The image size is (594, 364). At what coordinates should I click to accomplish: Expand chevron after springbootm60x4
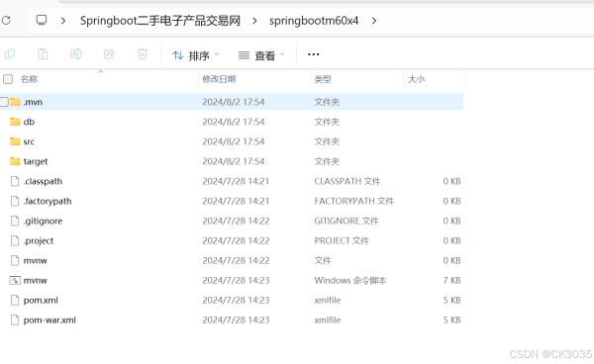pyautogui.click(x=374, y=21)
